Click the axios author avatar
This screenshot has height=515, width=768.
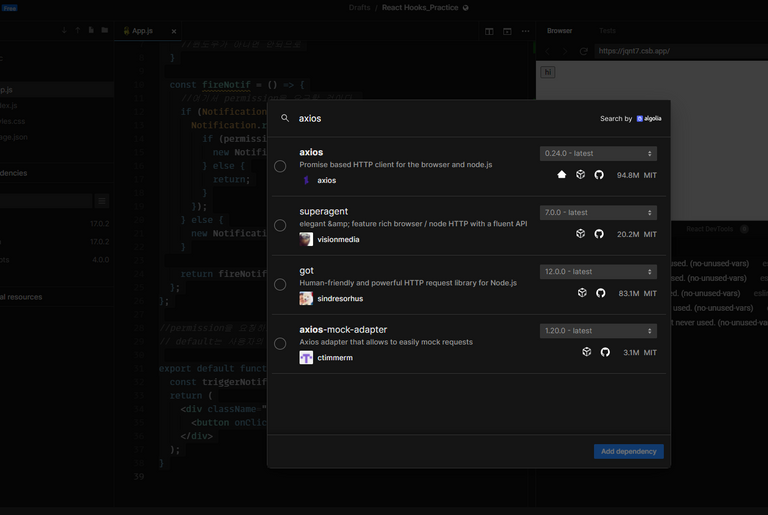click(x=306, y=180)
